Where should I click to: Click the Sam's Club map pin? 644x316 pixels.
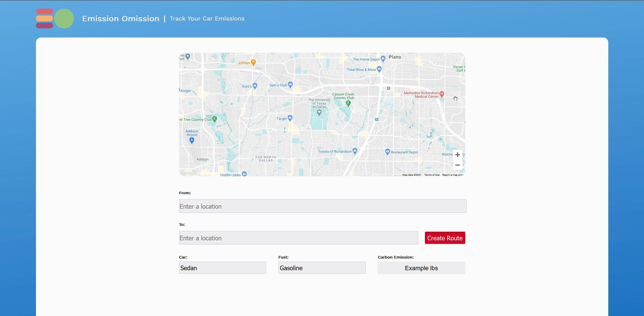[290, 84]
